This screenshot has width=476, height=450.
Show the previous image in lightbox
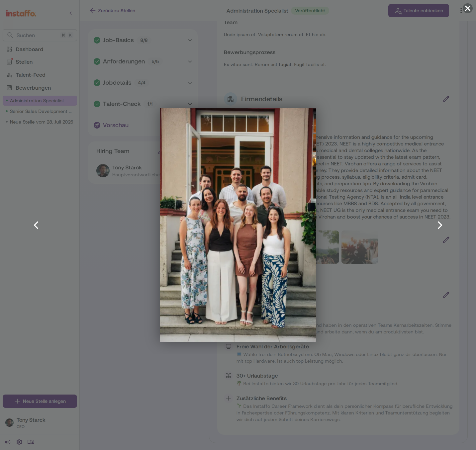tap(36, 225)
